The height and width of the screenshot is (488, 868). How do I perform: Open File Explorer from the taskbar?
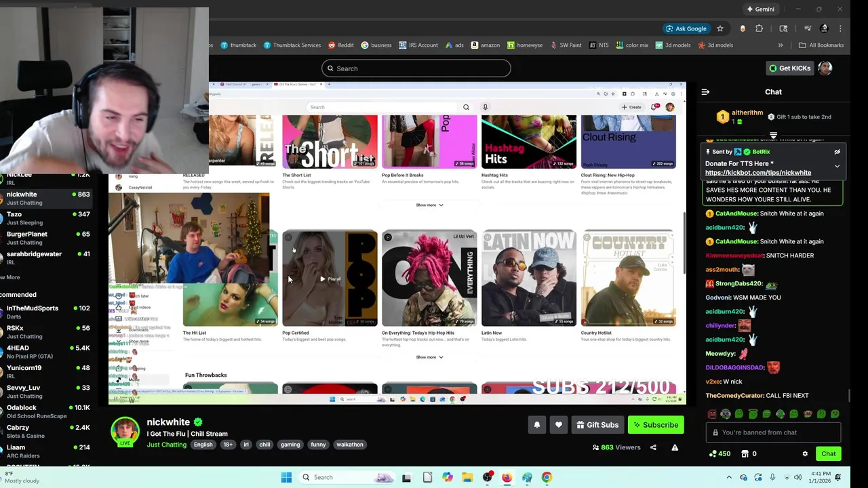tap(467, 477)
